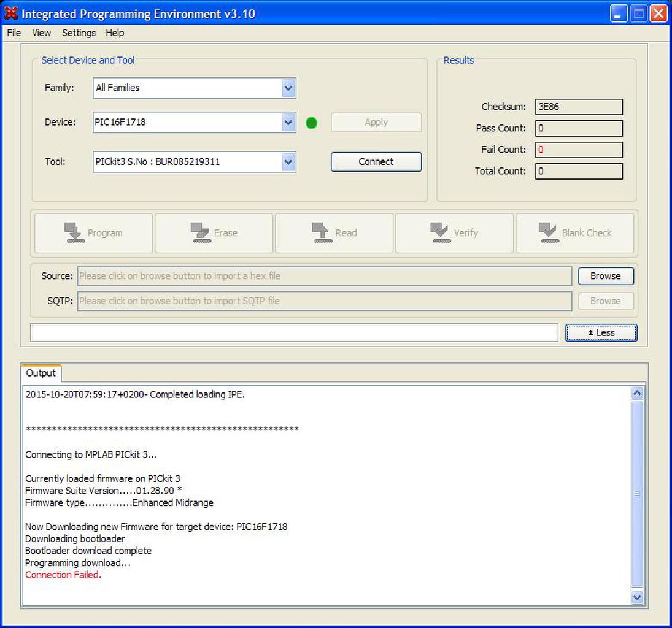Minimize the IPE window
Image resolution: width=672 pixels, height=628 pixels.
[x=618, y=13]
